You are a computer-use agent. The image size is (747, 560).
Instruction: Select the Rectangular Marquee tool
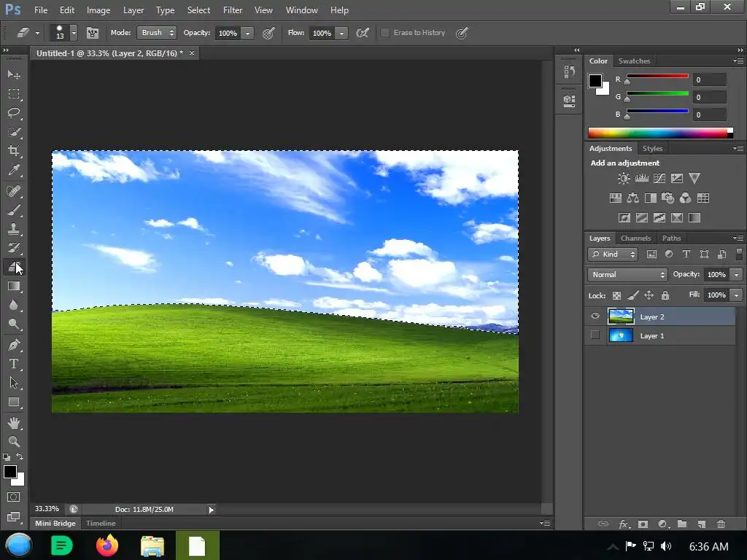pyautogui.click(x=14, y=94)
